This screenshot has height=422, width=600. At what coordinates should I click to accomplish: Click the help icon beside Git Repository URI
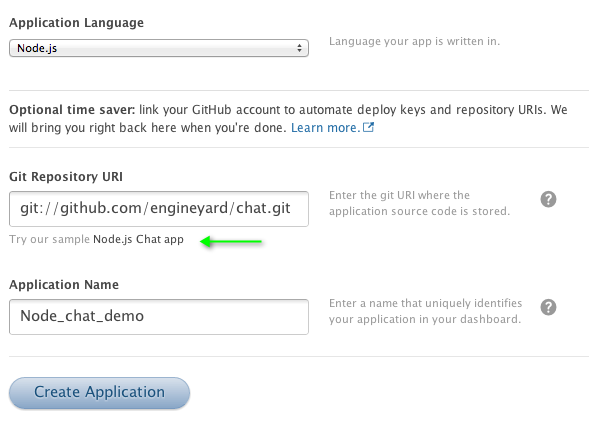(548, 199)
